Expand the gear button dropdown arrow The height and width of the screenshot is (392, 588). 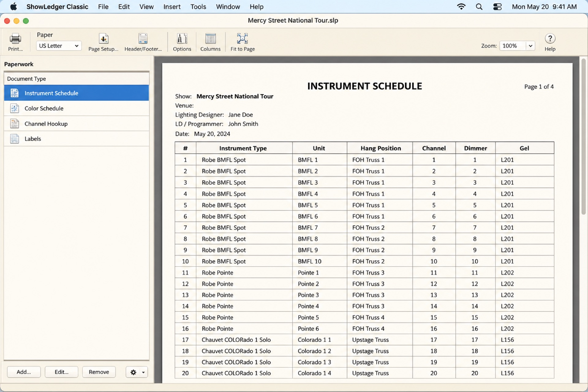pos(143,372)
